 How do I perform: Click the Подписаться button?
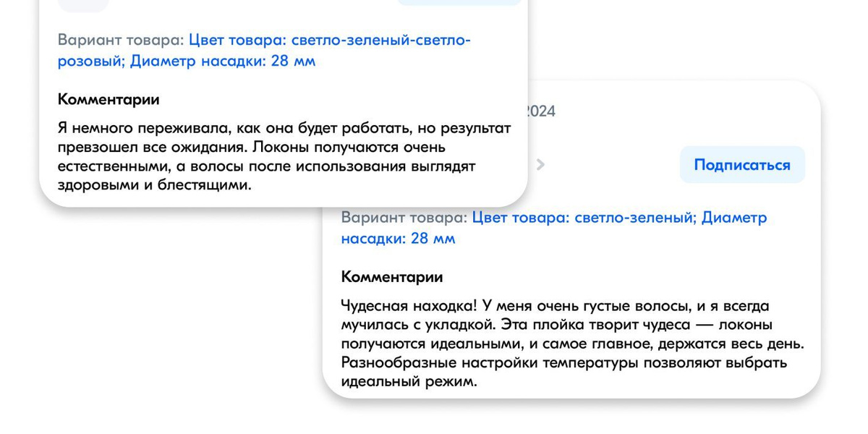(x=742, y=165)
